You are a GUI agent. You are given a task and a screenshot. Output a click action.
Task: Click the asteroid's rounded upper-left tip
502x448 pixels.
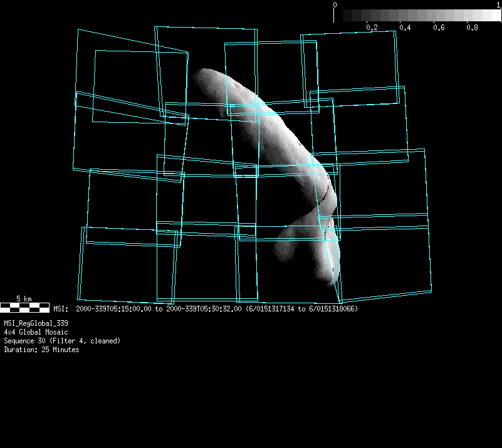pyautogui.click(x=202, y=78)
